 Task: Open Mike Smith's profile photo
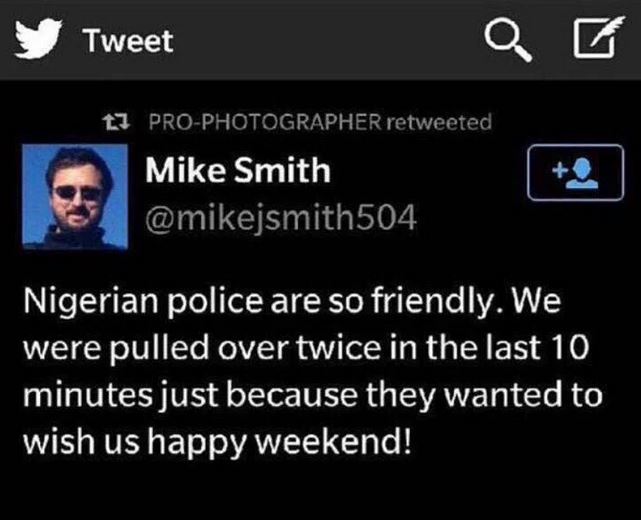click(75, 196)
